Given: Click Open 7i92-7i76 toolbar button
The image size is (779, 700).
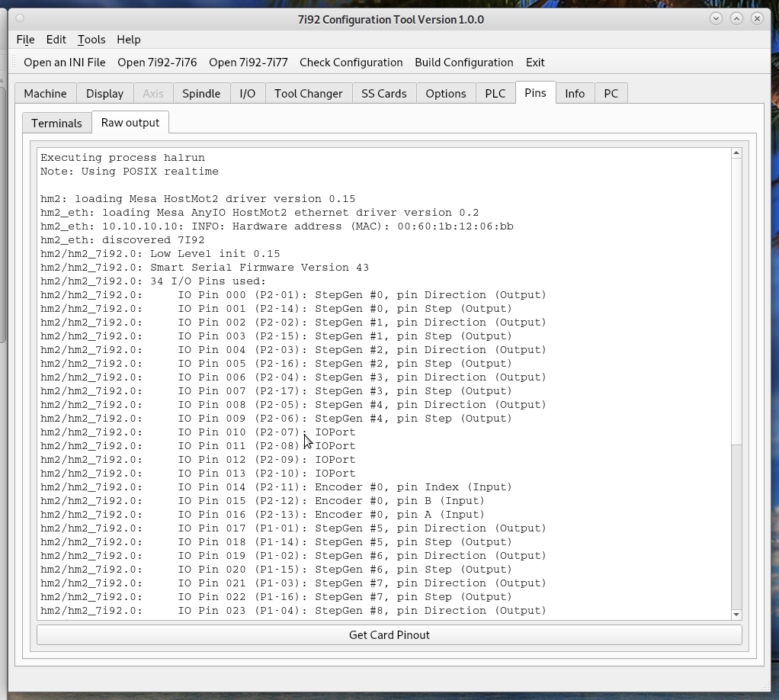Looking at the screenshot, I should (157, 62).
